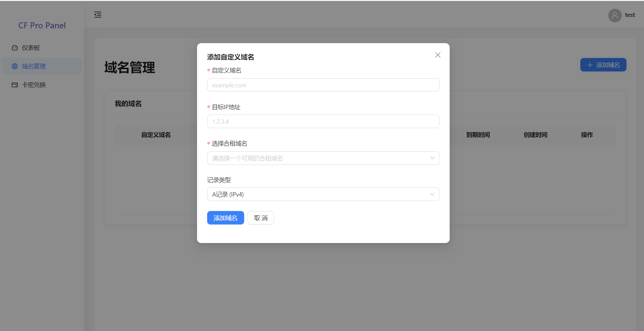Click the dashboard gauge icon beside 仪表板
644x331 pixels.
pos(15,48)
